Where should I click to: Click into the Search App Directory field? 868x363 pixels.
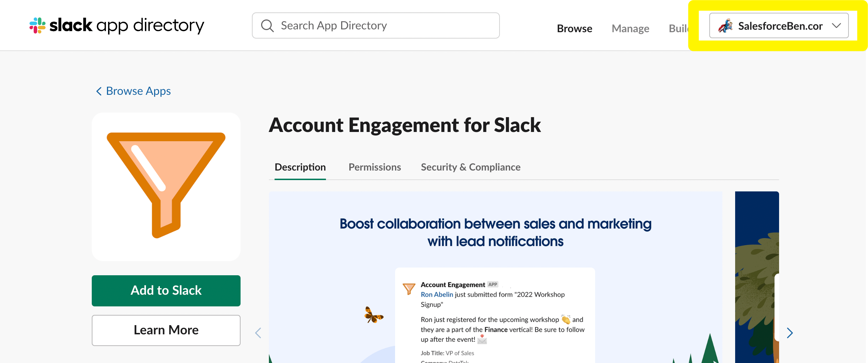[x=376, y=25]
